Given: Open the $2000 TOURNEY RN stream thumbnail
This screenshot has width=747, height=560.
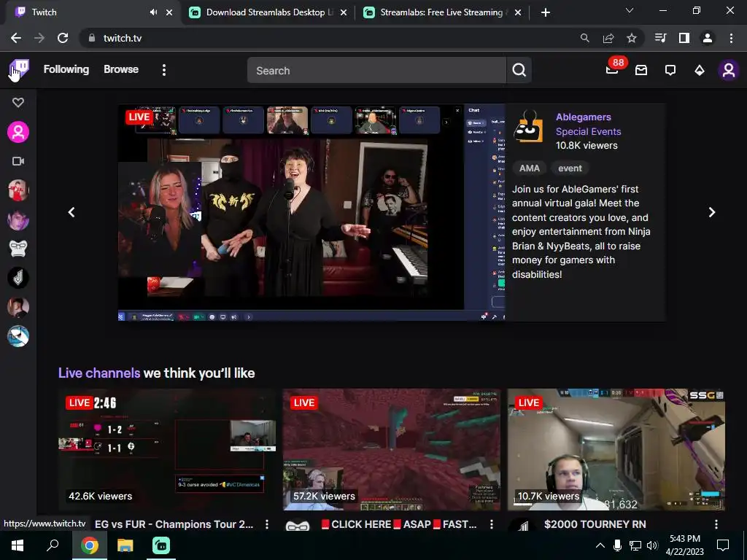Looking at the screenshot, I should 616,449.
